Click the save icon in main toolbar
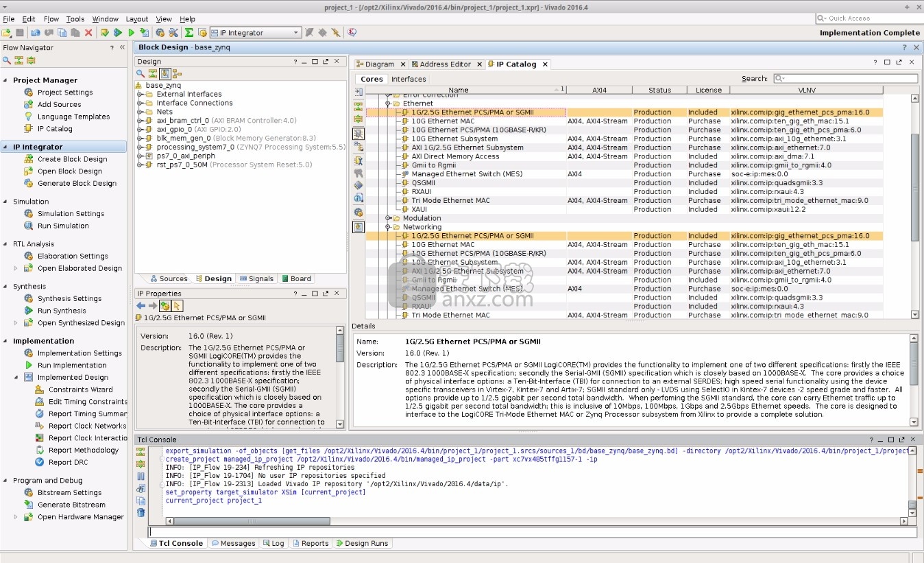Image resolution: width=924 pixels, height=563 pixels. click(x=20, y=32)
